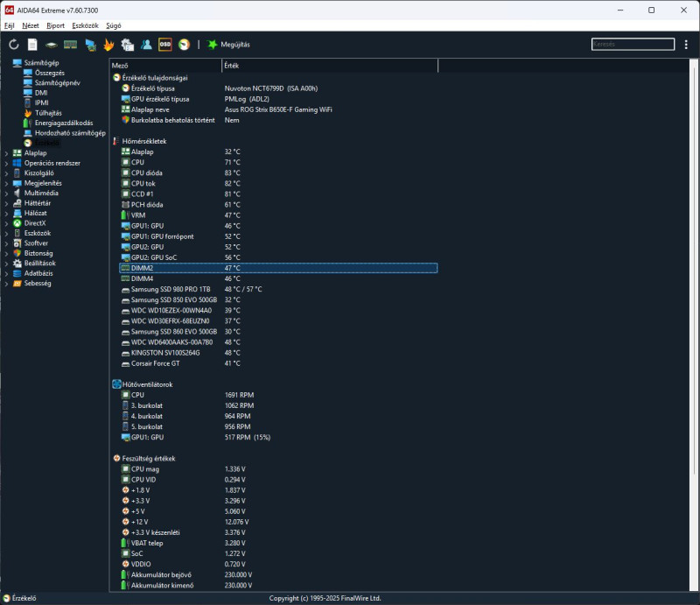This screenshot has height=605, width=700.
Task: Select the CPU VID voltage row
Action: point(278,480)
